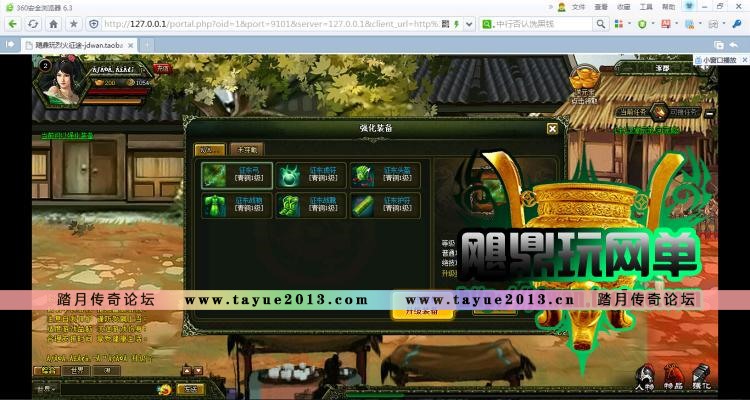
Task: Select the 征东战靴 boots equipment
Action: [x=311, y=206]
